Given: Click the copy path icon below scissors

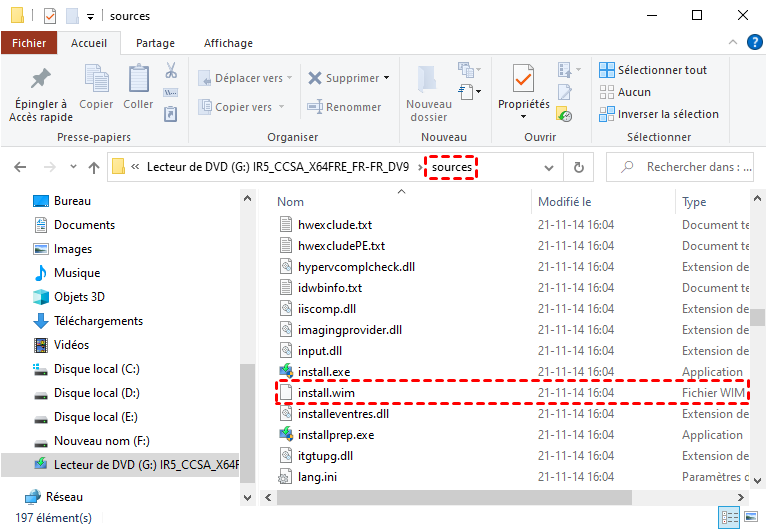Looking at the screenshot, I should tap(171, 92).
